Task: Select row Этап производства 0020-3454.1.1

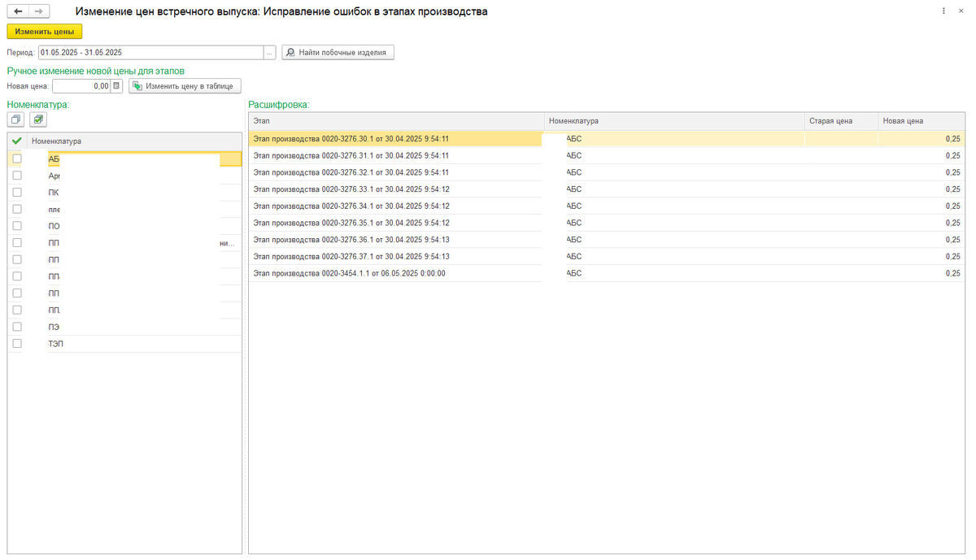Action: (x=607, y=273)
